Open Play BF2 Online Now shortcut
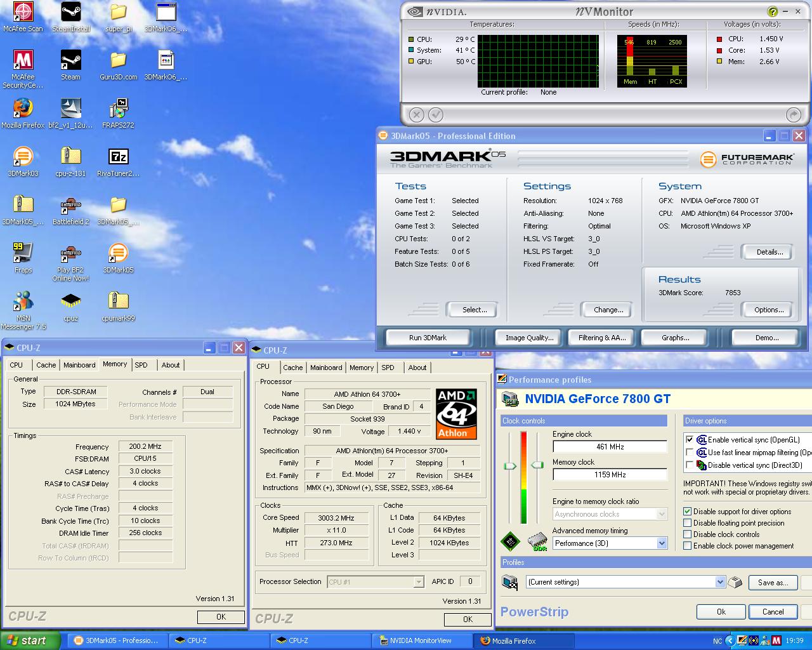Viewport: 812px width, 650px height. pyautogui.click(x=70, y=262)
